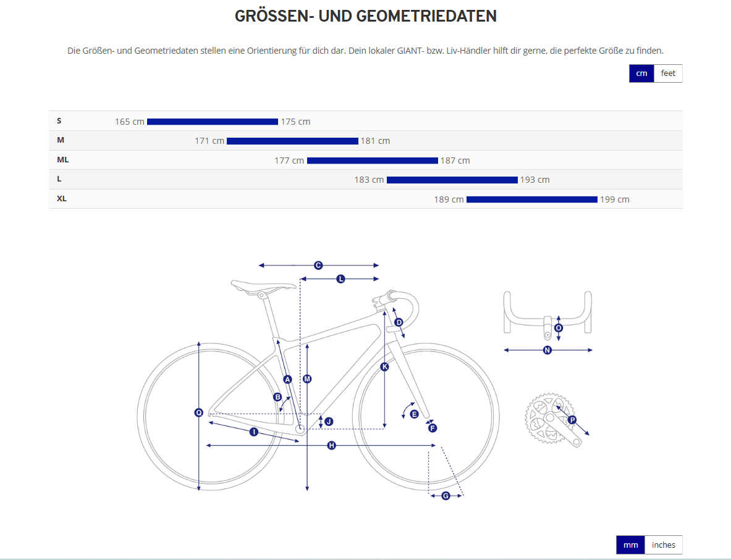
Task: Switch height units to feet
Action: pyautogui.click(x=668, y=73)
